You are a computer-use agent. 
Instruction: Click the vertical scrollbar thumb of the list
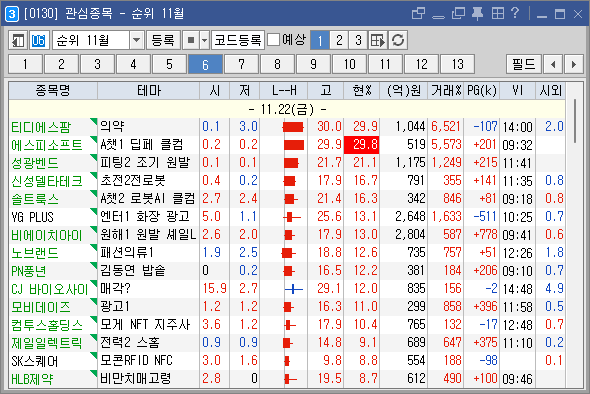point(575,121)
